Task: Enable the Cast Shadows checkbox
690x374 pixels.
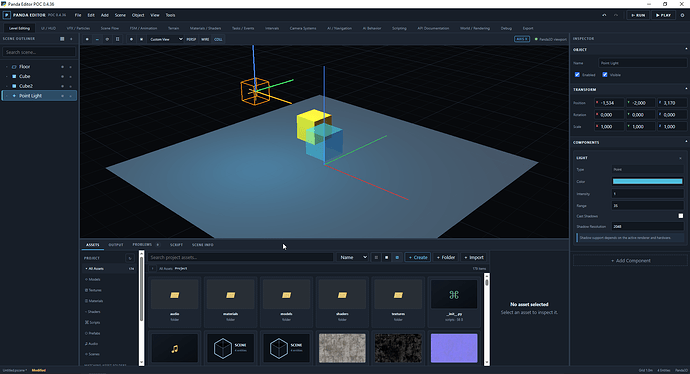Action: [681, 216]
